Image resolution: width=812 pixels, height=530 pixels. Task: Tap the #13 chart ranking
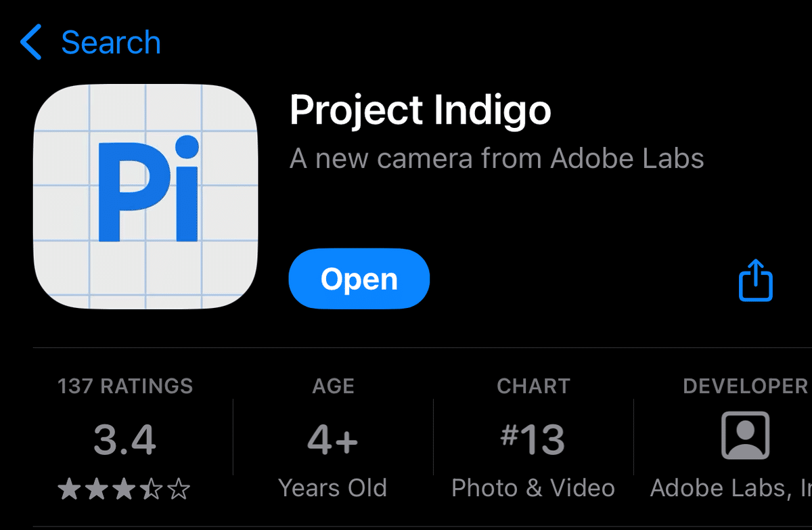point(533,437)
